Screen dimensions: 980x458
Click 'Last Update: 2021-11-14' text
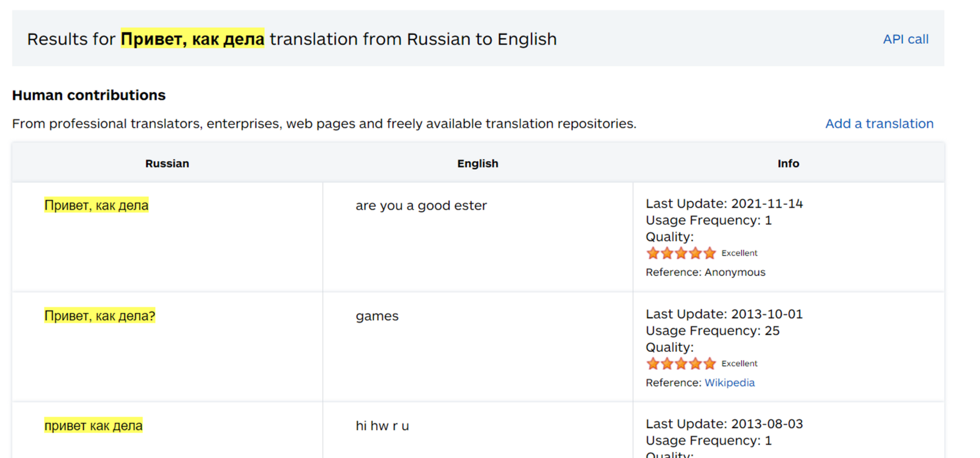coord(724,204)
